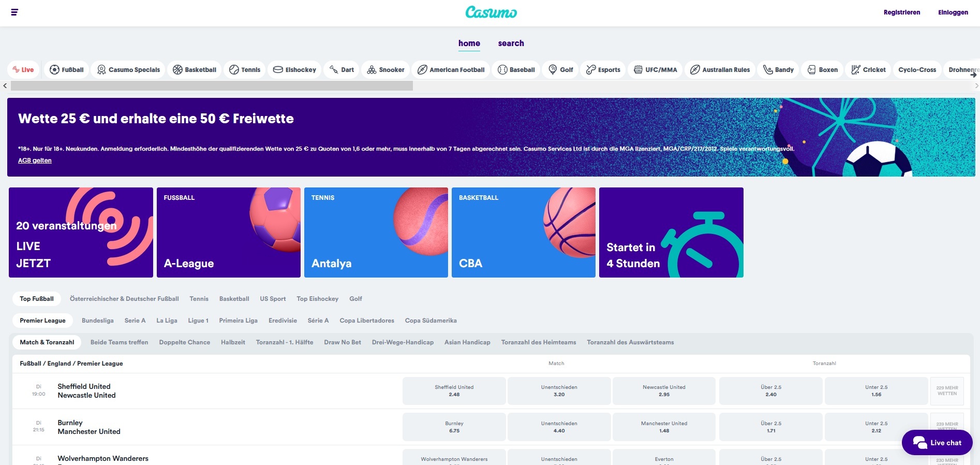Viewport: 980px width, 465px height.
Task: Select the Esports category chip
Action: pos(603,70)
